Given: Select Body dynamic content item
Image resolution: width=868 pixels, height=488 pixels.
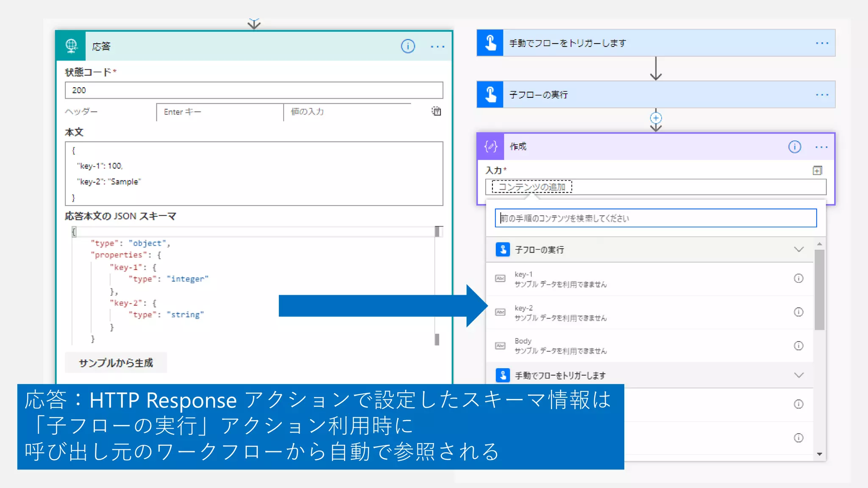Looking at the screenshot, I should click(649, 346).
